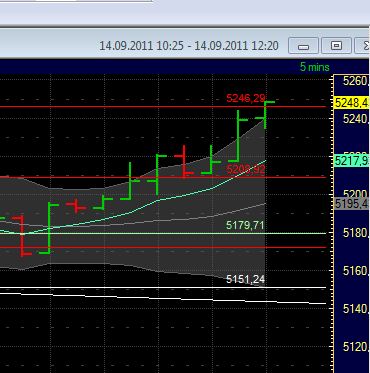Click the 5240 price axis label
The image size is (370, 373).
point(356,119)
